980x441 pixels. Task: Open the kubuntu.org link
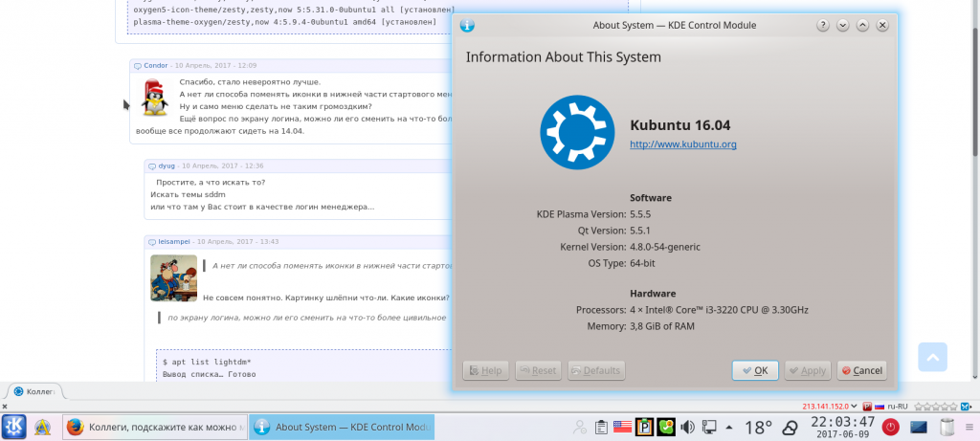tap(683, 144)
